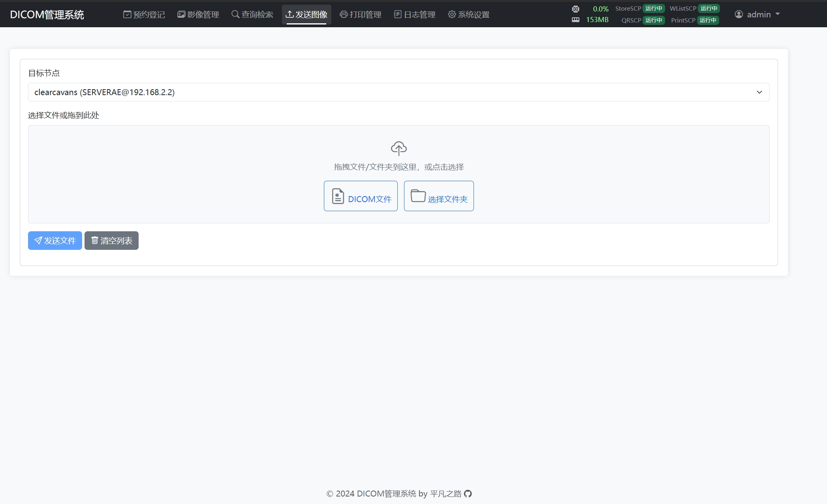The image size is (827, 504).
Task: Open the admin user dropdown caret
Action: pos(778,14)
